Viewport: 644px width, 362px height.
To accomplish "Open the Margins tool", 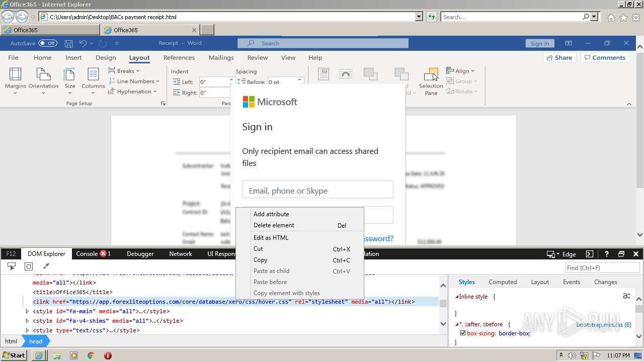I will (x=16, y=80).
